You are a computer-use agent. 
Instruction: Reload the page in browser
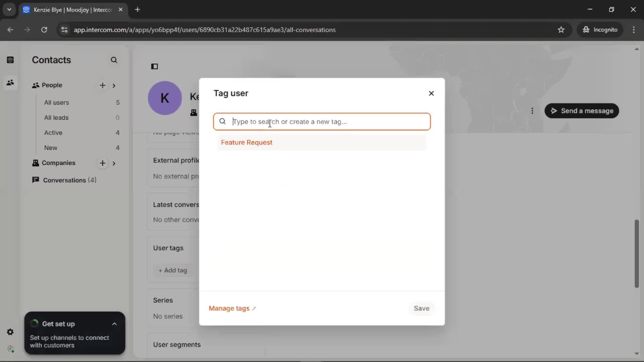pos(44,30)
